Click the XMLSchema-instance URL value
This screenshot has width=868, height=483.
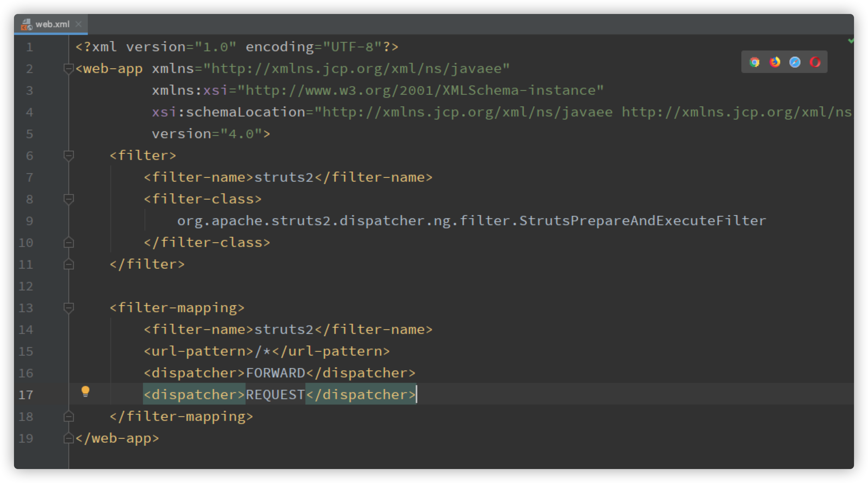click(x=420, y=90)
